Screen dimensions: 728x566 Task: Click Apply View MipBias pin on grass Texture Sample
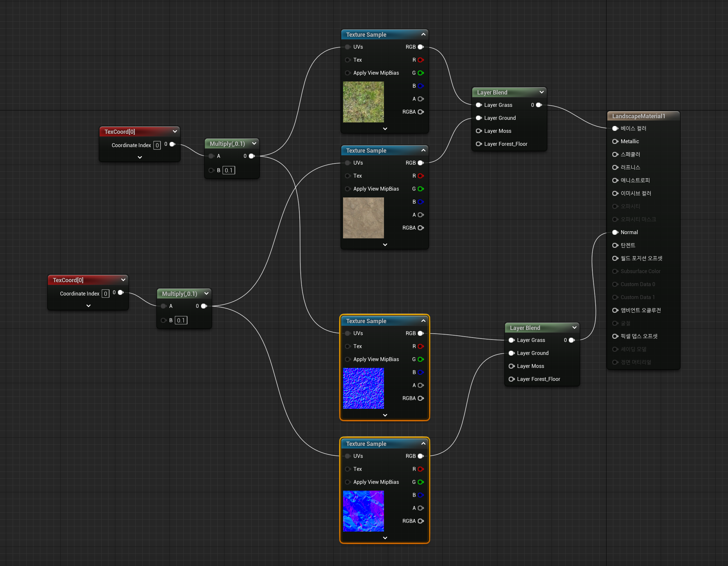348,73
